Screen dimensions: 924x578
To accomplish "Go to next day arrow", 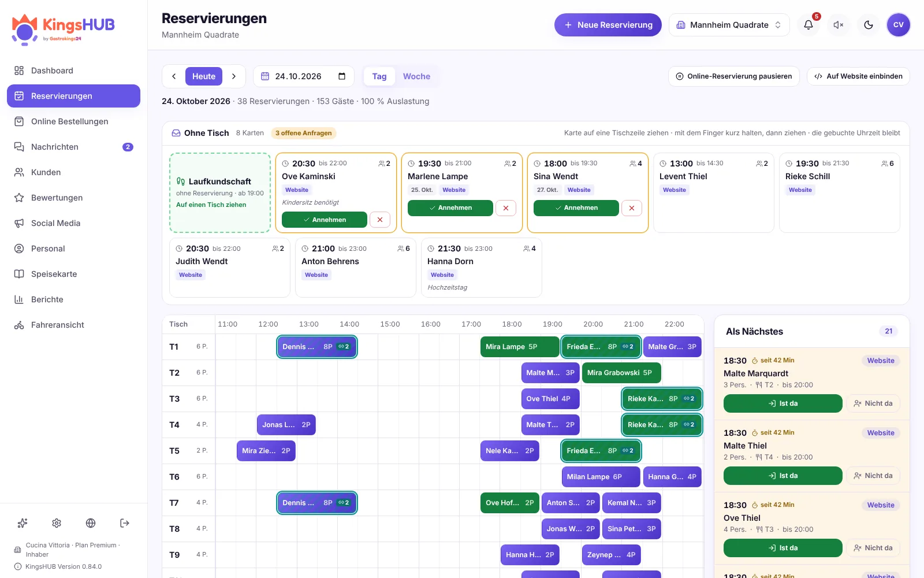I will click(x=234, y=76).
